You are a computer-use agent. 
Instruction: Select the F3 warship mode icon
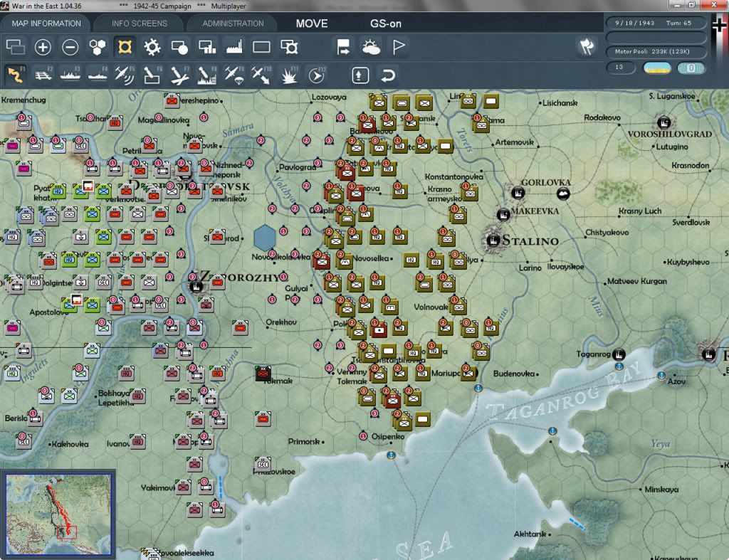click(x=70, y=75)
